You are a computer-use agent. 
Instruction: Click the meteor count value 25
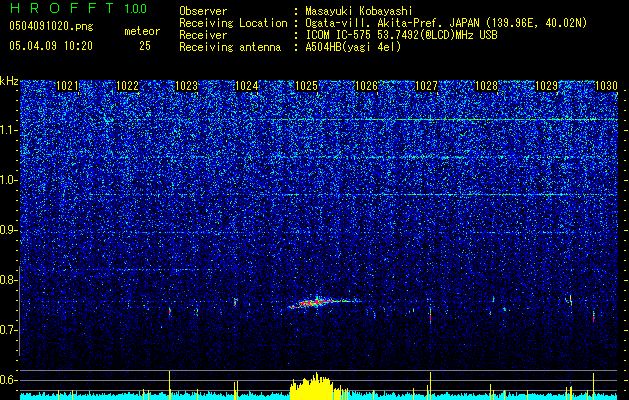pyautogui.click(x=145, y=46)
